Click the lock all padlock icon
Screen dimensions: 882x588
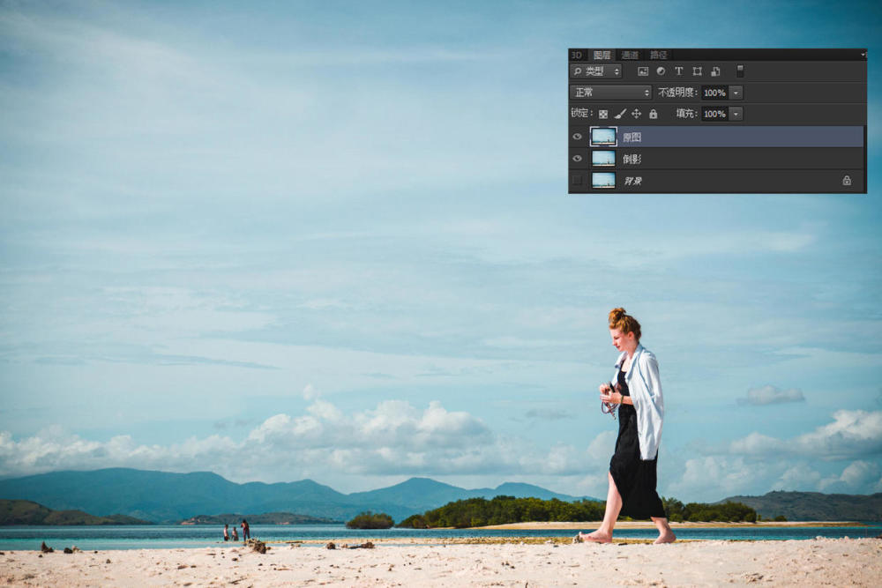(x=653, y=114)
